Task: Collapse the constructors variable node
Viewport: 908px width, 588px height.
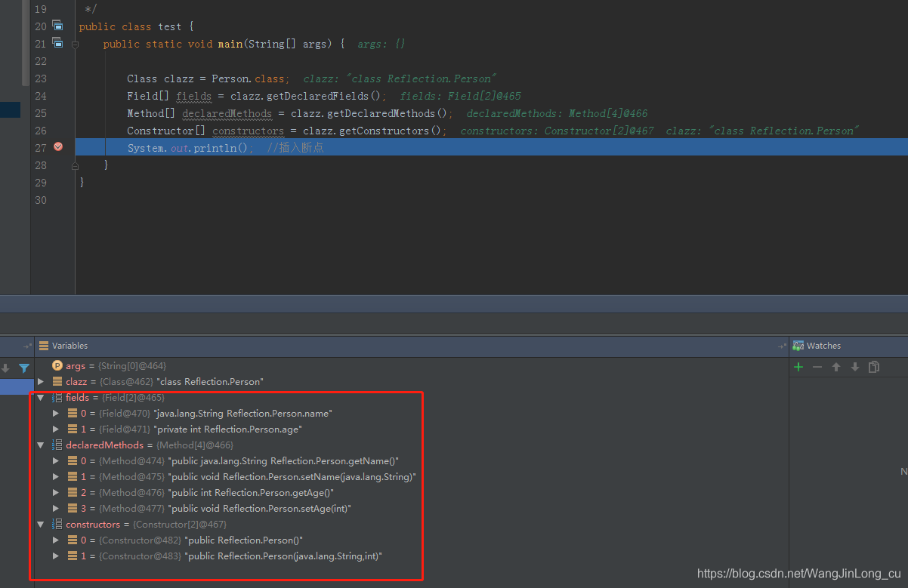Action: point(41,524)
